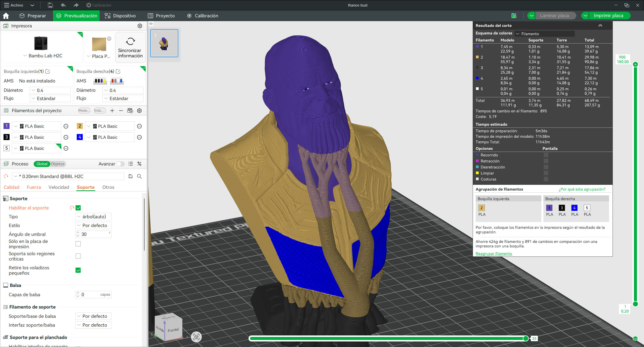Save the process preset icon
644x347 pixels.
(x=131, y=176)
